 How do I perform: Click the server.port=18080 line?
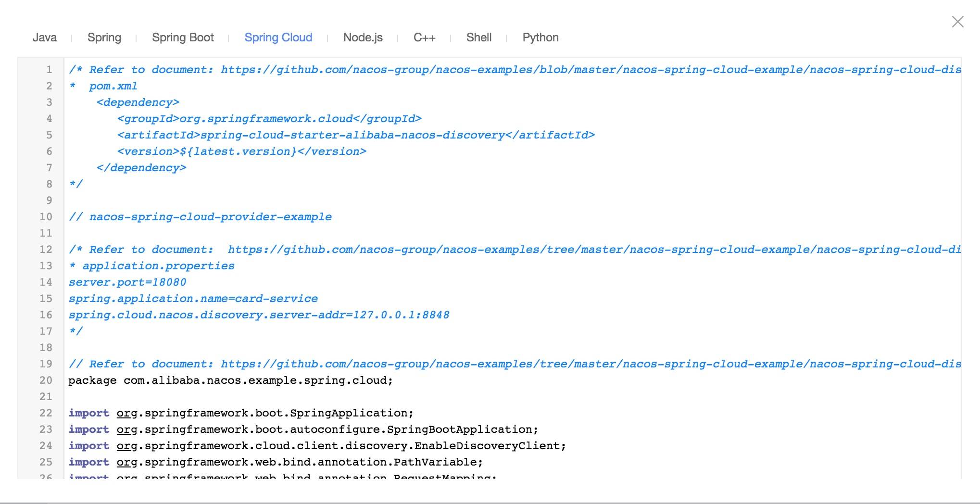coord(127,282)
